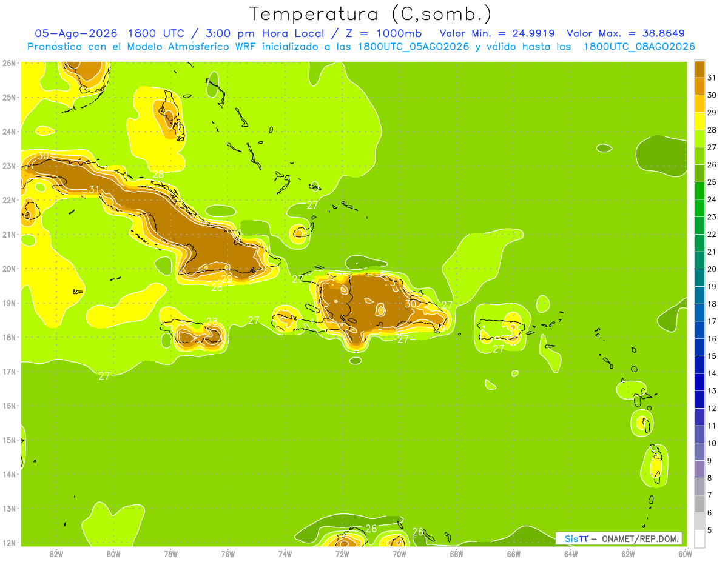This screenshot has height=562, width=728.
Task: Click the '82W' longitude axis label
Action: 56,554
